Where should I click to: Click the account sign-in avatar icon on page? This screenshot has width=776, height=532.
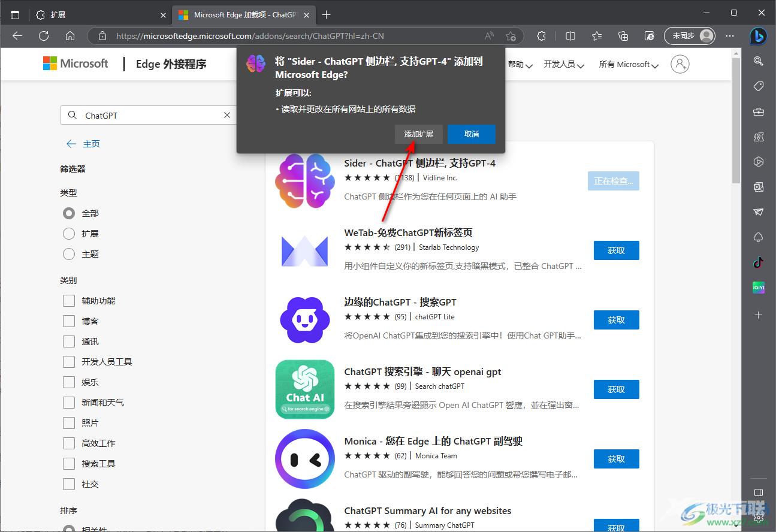click(680, 64)
